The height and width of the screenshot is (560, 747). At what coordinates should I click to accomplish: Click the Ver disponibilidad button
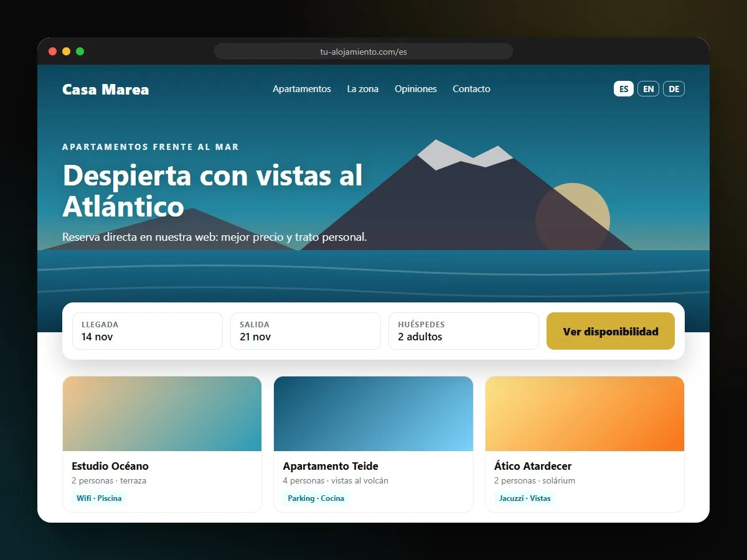coord(611,331)
